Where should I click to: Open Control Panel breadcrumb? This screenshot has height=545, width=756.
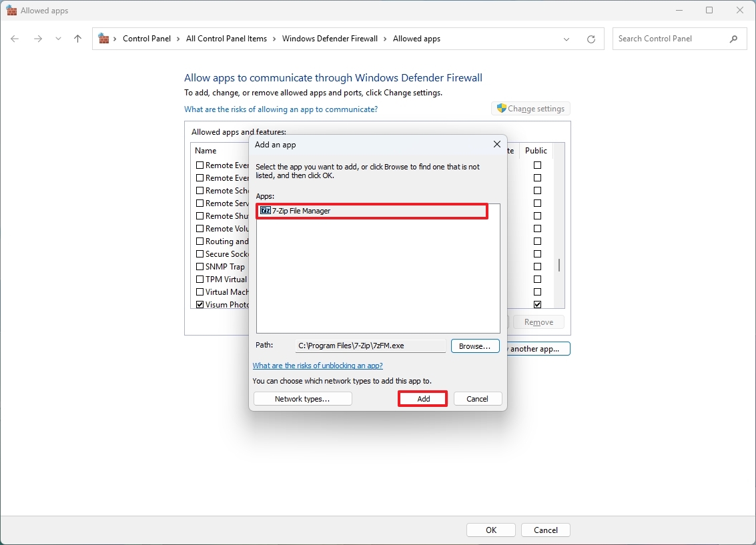tap(147, 39)
